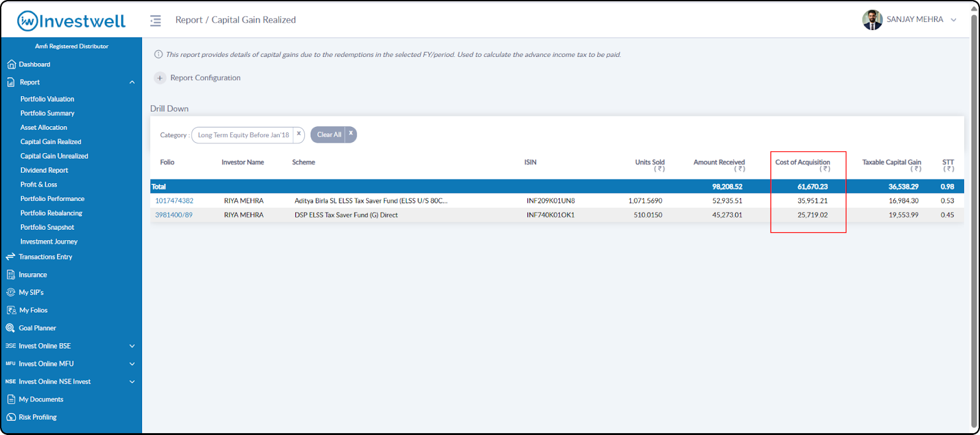Click the Insurance sidebar icon

[x=11, y=274]
